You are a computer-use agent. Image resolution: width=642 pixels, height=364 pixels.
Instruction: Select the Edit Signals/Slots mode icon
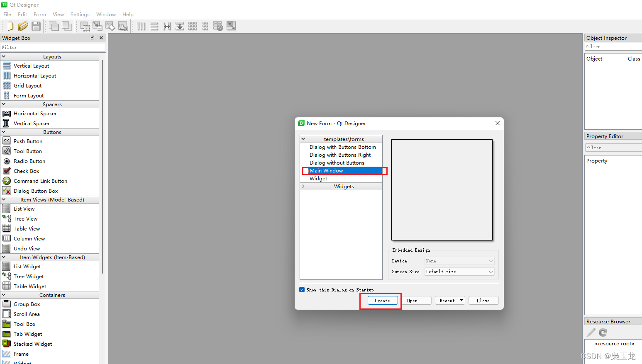[98, 27]
